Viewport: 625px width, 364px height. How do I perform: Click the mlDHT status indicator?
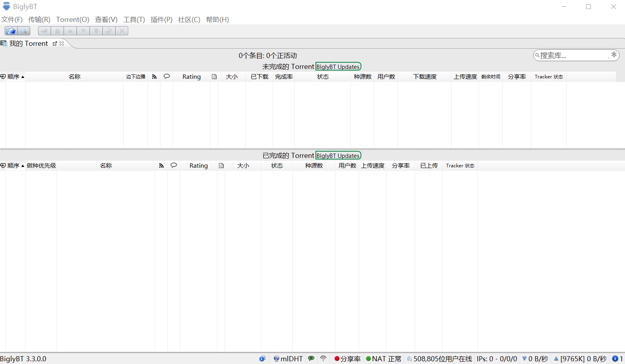[288, 359]
